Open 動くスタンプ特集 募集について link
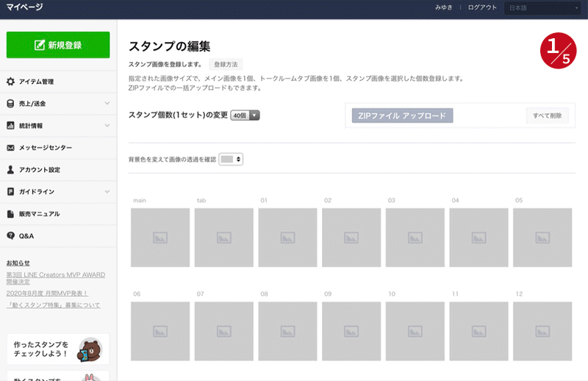 coord(53,305)
